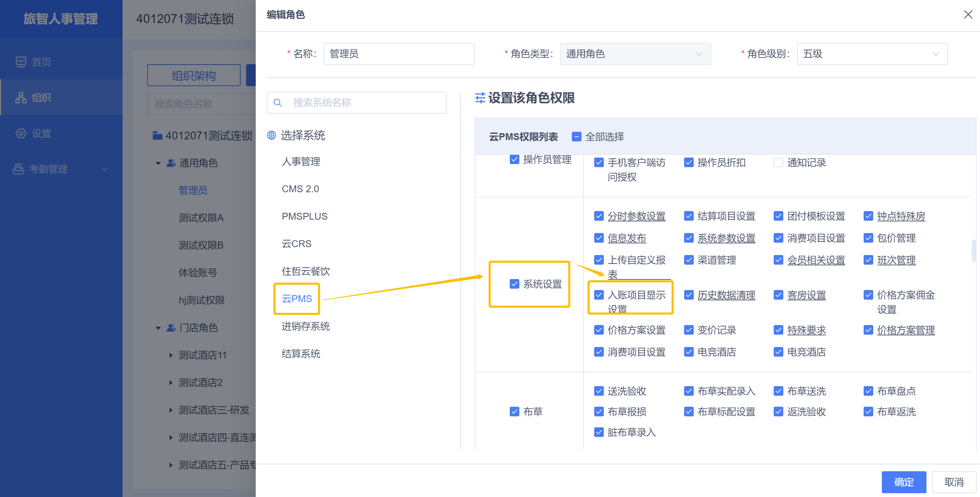Select 人事管理 in system list
980x497 pixels.
coord(301,161)
